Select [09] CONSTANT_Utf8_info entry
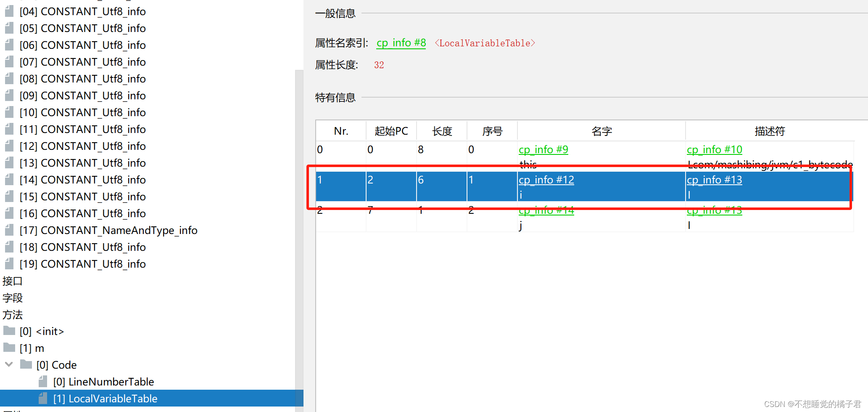The width and height of the screenshot is (868, 412). [x=83, y=96]
